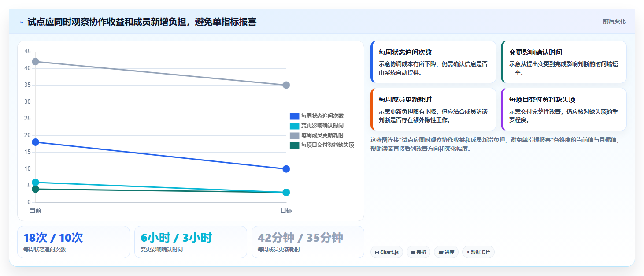The width and height of the screenshot is (644, 276).
Task: Click the cyan current data point at 6
Action: coord(35,182)
